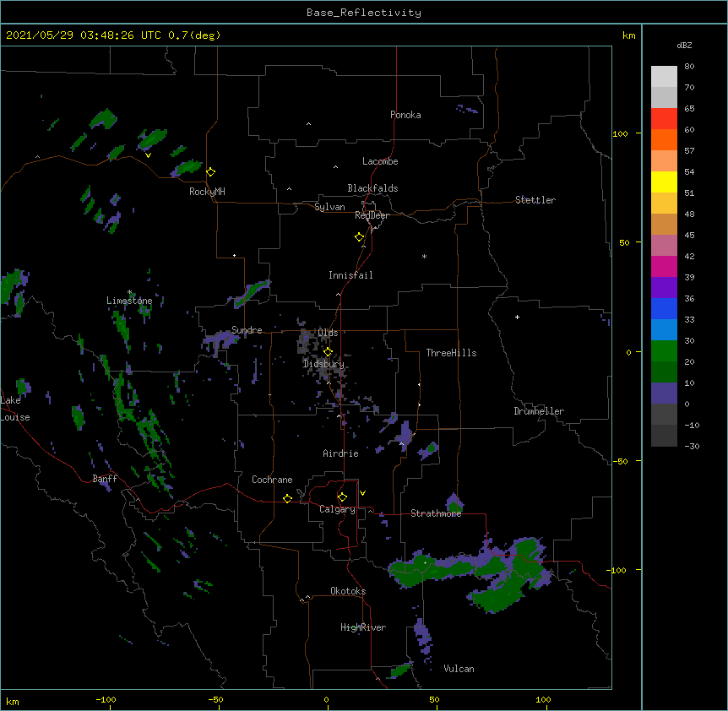Click the white plus marker north of Drumheller

[517, 317]
